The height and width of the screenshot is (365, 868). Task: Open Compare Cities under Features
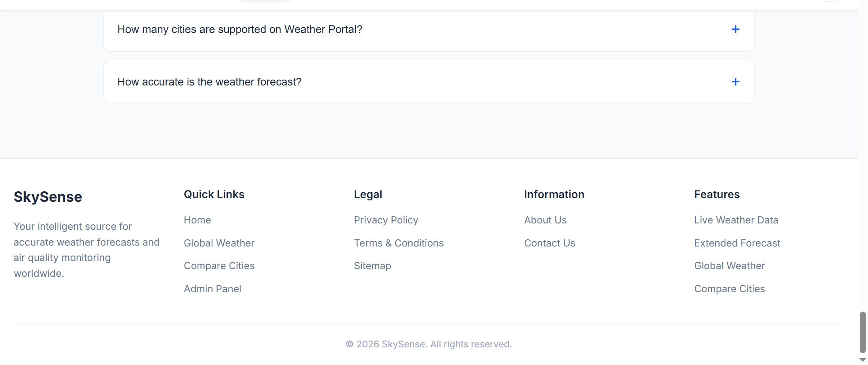pos(729,289)
